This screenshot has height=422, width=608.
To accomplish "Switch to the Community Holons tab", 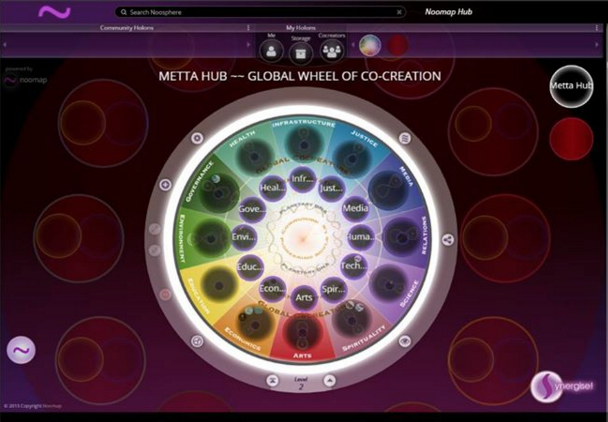I will [x=133, y=28].
